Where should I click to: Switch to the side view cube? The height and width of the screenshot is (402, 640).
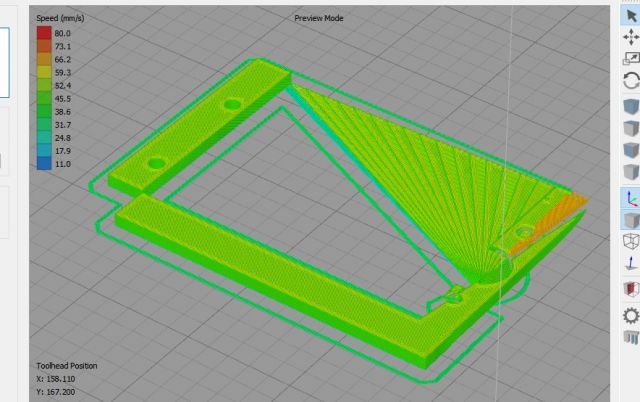pyautogui.click(x=630, y=172)
